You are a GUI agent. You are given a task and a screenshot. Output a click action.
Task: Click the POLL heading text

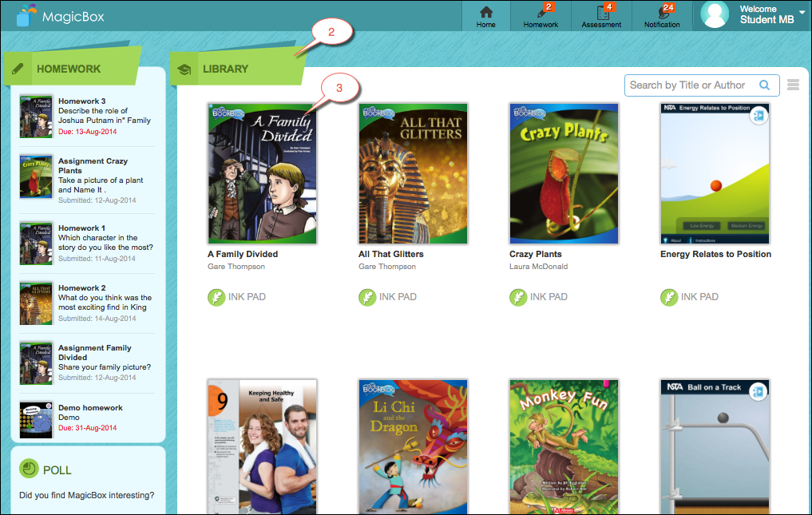click(x=57, y=470)
